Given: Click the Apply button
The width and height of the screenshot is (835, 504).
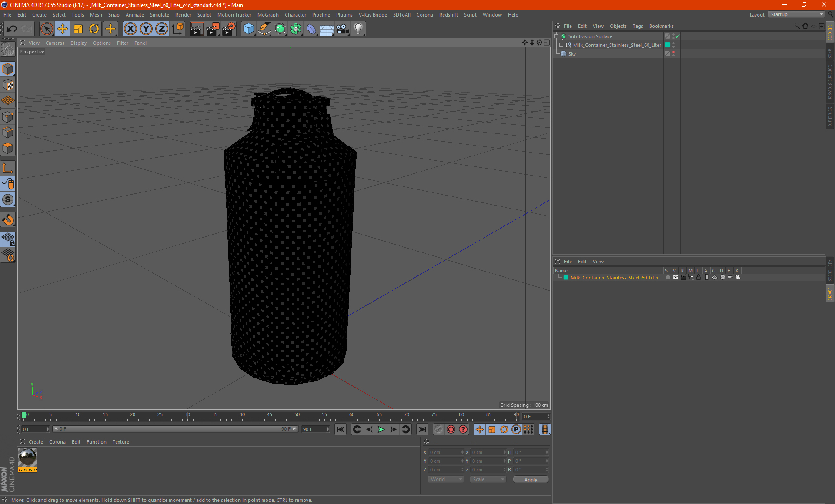Looking at the screenshot, I should [x=530, y=479].
